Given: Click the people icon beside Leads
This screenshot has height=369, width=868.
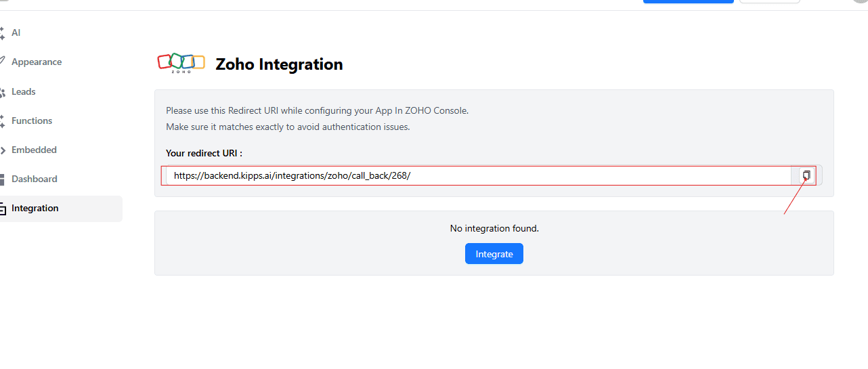Looking at the screenshot, I should click(x=3, y=92).
